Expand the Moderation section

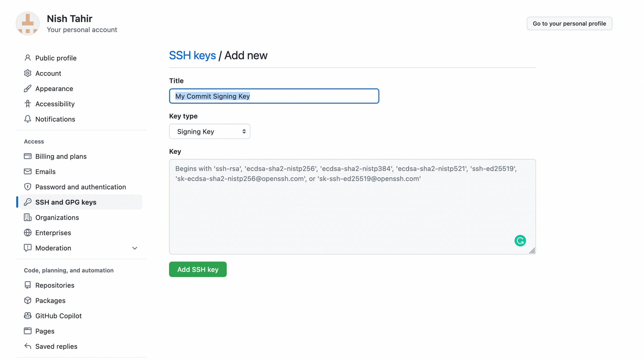(135, 248)
